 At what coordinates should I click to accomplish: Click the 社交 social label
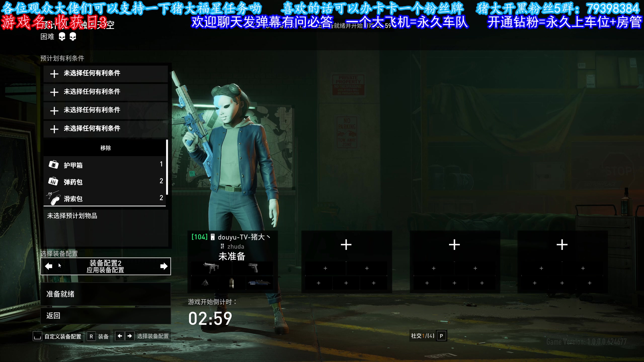coord(416,336)
